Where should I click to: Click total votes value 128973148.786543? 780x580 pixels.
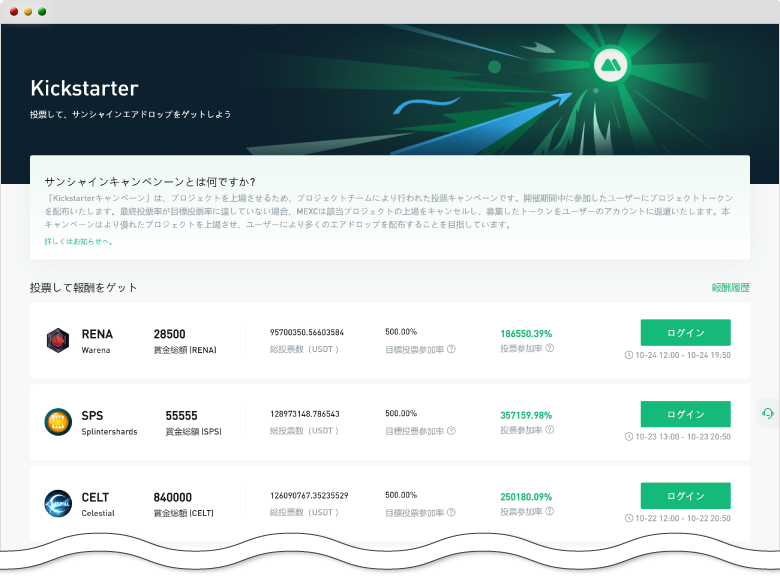coord(305,414)
